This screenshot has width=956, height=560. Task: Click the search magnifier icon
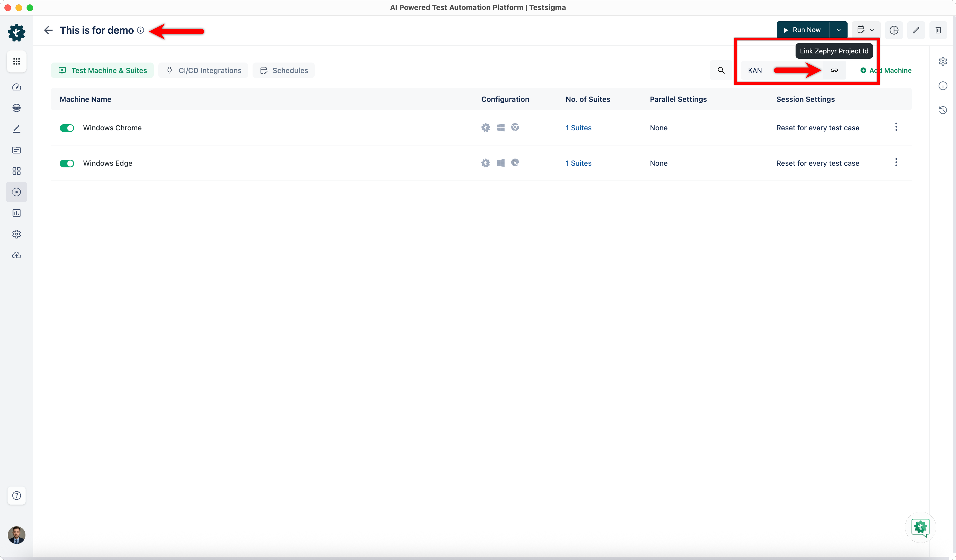point(721,70)
